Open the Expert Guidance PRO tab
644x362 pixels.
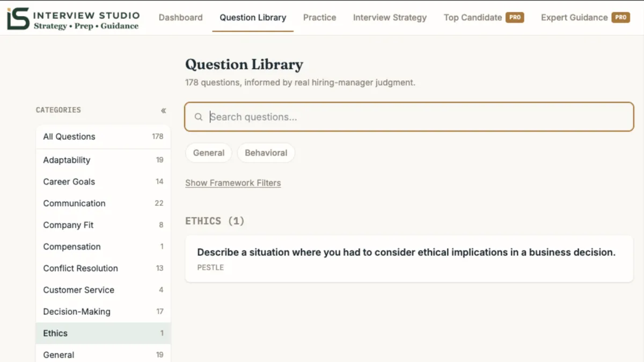click(586, 17)
